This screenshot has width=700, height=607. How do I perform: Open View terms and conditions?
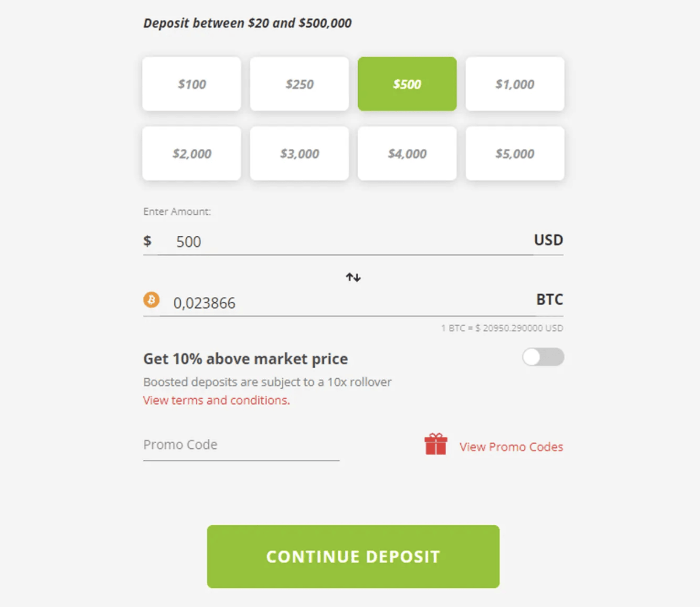pyautogui.click(x=216, y=400)
